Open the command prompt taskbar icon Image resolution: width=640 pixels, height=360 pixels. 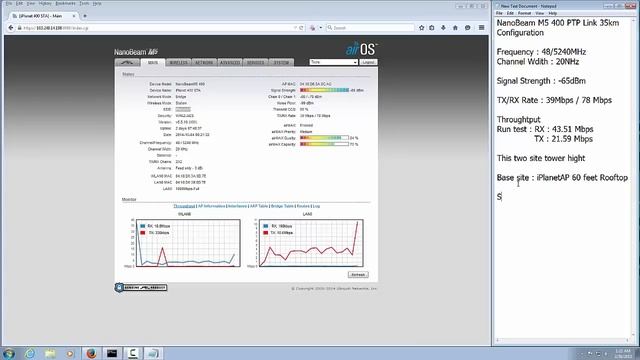tap(112, 353)
